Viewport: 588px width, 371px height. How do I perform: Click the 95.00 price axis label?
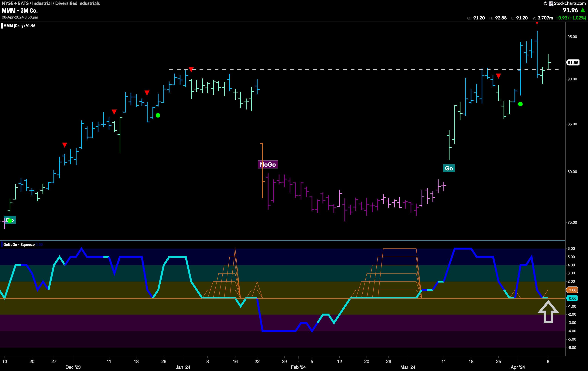click(x=572, y=37)
